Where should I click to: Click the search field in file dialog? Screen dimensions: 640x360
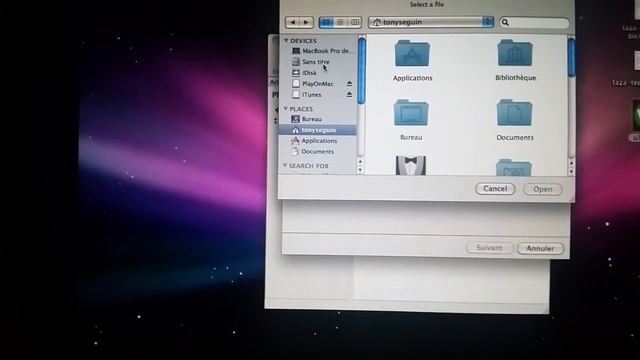point(534,22)
